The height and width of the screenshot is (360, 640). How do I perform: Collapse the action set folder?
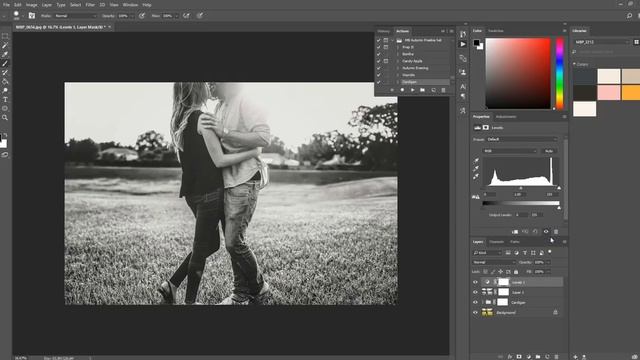(x=393, y=40)
